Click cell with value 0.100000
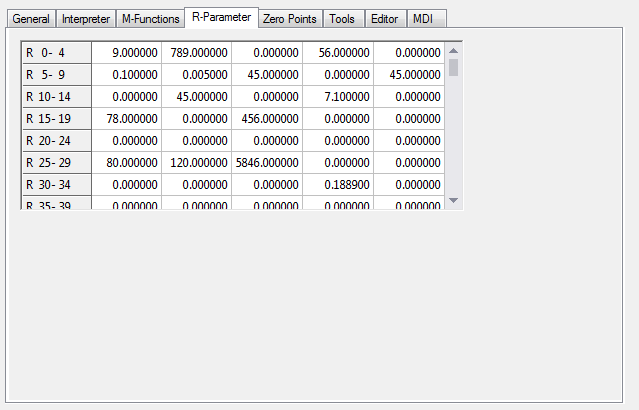The image size is (639, 410). point(127,75)
